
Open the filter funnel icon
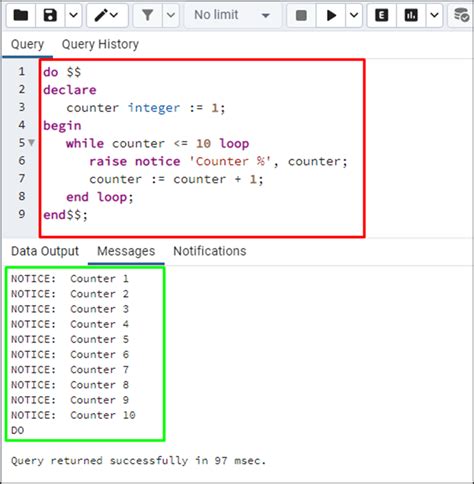pyautogui.click(x=147, y=15)
